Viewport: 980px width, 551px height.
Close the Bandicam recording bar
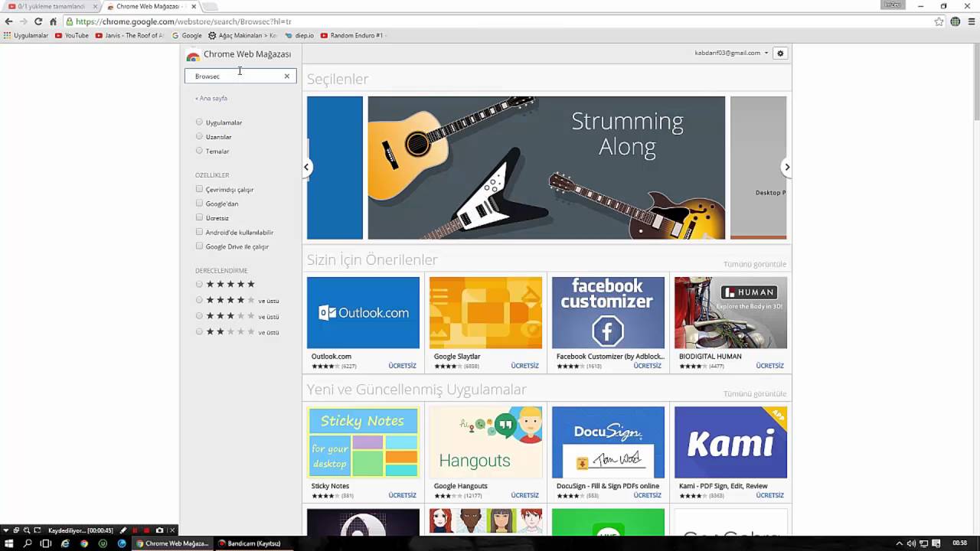[172, 530]
